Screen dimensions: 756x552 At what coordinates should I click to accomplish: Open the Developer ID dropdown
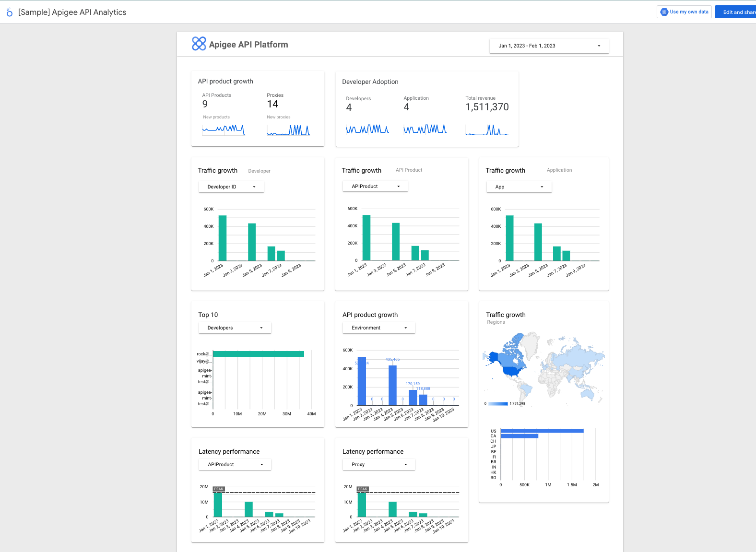click(x=231, y=187)
